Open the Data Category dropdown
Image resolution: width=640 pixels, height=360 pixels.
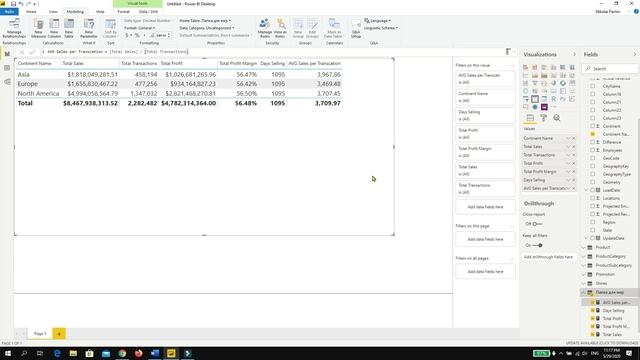(x=207, y=28)
